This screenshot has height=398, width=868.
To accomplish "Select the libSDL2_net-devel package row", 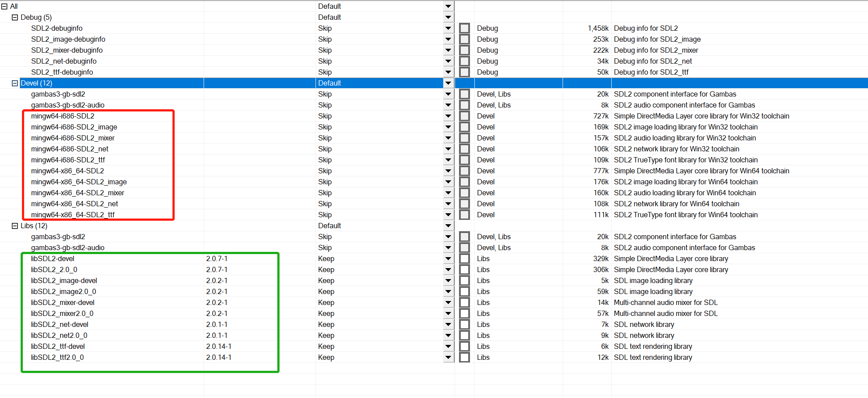I will point(59,325).
